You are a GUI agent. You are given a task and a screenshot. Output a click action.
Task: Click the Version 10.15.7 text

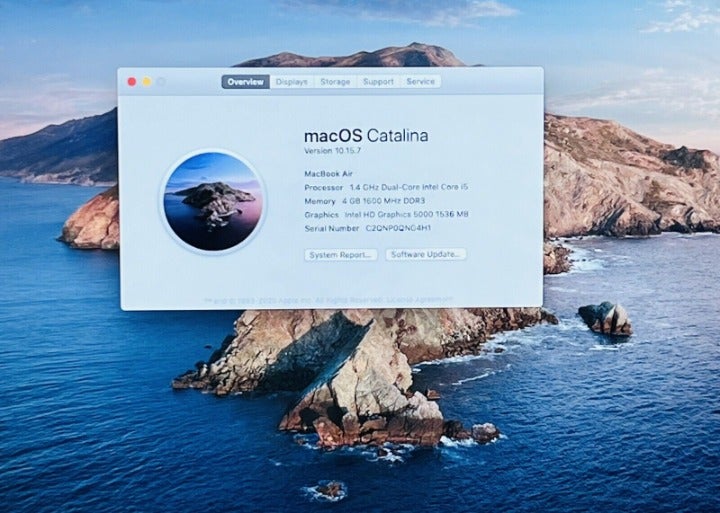(x=332, y=151)
